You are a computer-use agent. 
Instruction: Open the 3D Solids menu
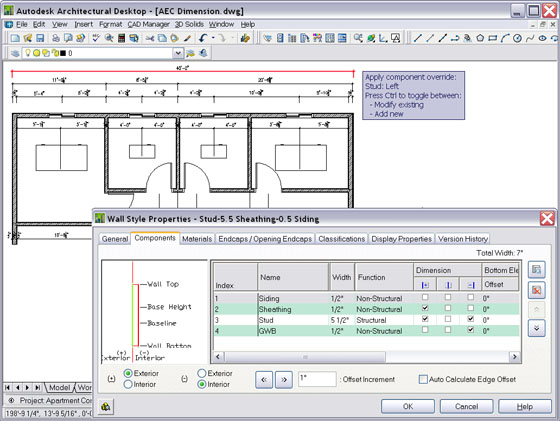coord(189,24)
